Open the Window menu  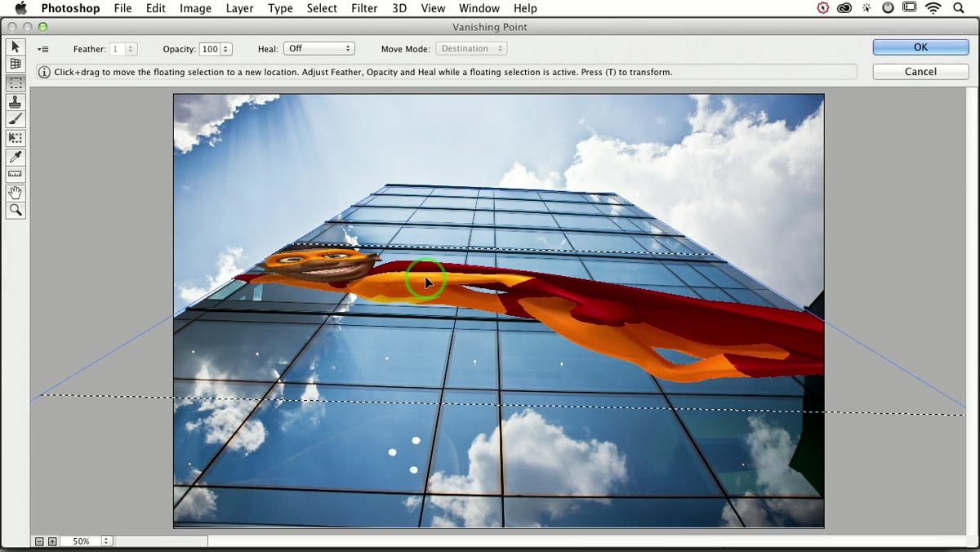479,8
